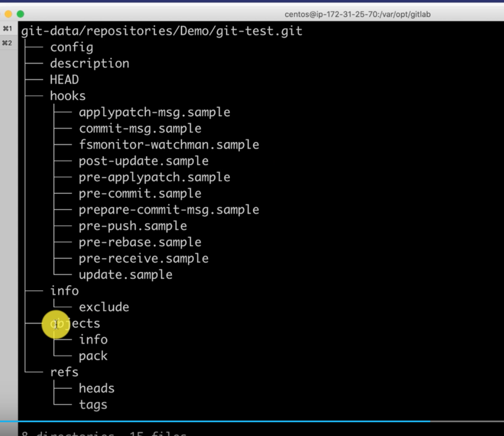Select the refs directory entry
This screenshot has width=504, height=436.
pos(64,372)
